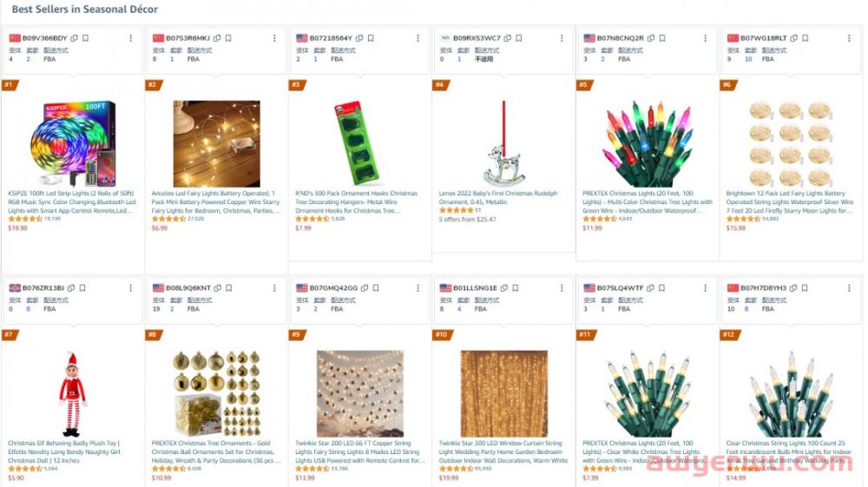Click the seller count for B07WG18RLT
The height and width of the screenshot is (487, 868).
tap(748, 59)
